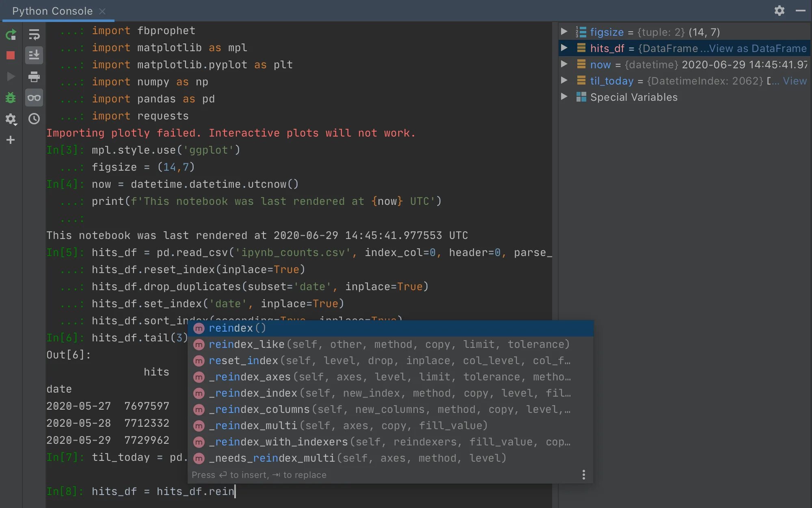Open command history clock icon
The image size is (812, 508).
pyautogui.click(x=34, y=119)
